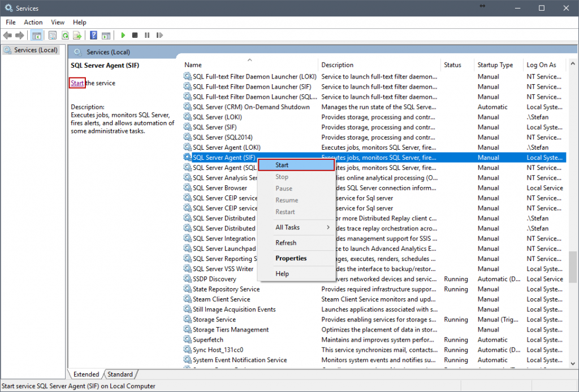This screenshot has height=392, width=579.
Task: Click the back navigation arrow
Action: (8, 35)
